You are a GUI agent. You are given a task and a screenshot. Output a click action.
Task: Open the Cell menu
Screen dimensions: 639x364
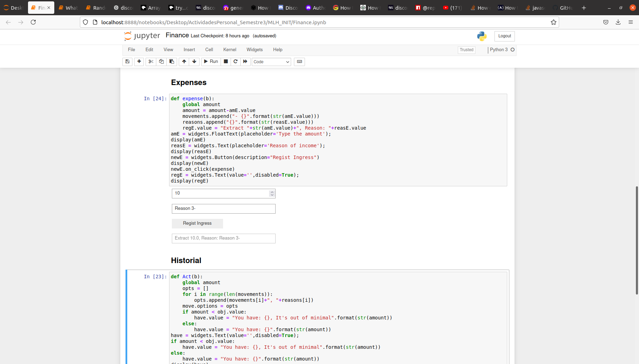209,50
